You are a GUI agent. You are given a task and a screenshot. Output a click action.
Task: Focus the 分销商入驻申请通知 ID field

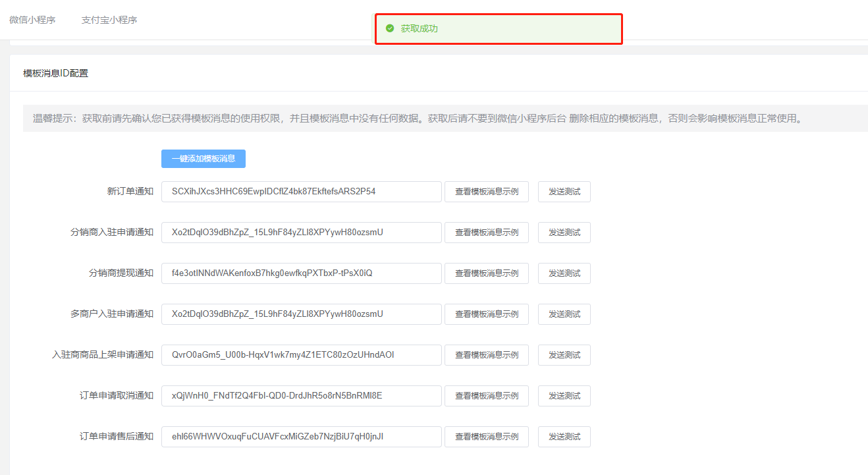pos(301,233)
